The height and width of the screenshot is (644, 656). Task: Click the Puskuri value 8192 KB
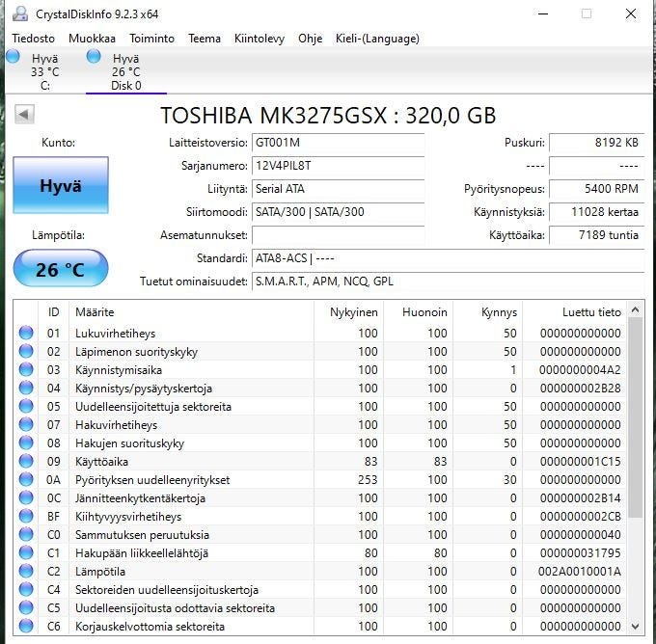(596, 143)
